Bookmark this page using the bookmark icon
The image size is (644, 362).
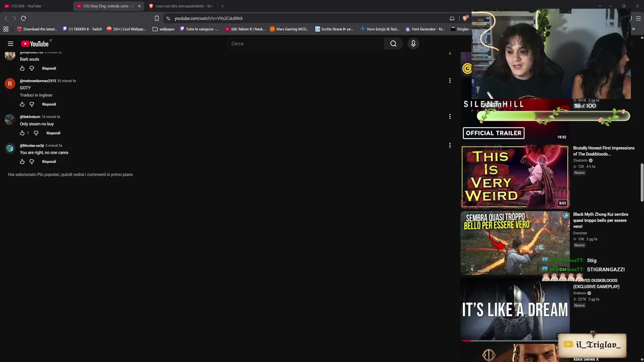(156, 18)
